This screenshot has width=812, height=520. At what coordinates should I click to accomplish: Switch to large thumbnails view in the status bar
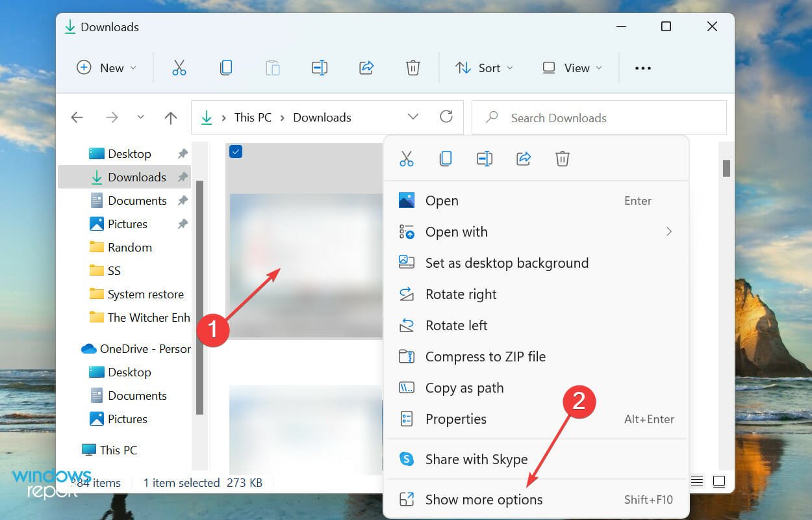719,481
